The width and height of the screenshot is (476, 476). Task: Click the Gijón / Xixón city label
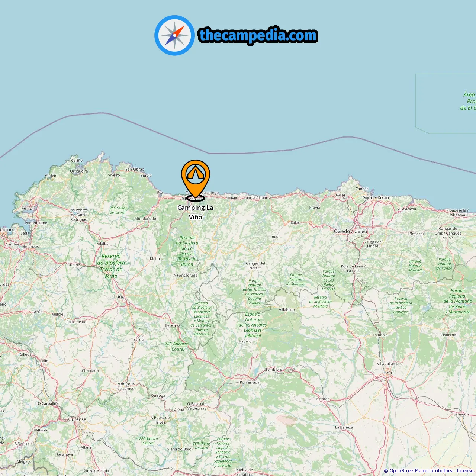(x=376, y=198)
